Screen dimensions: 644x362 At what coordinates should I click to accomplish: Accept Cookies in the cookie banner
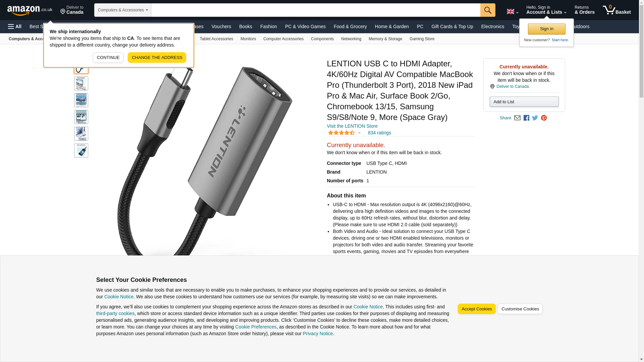click(477, 309)
